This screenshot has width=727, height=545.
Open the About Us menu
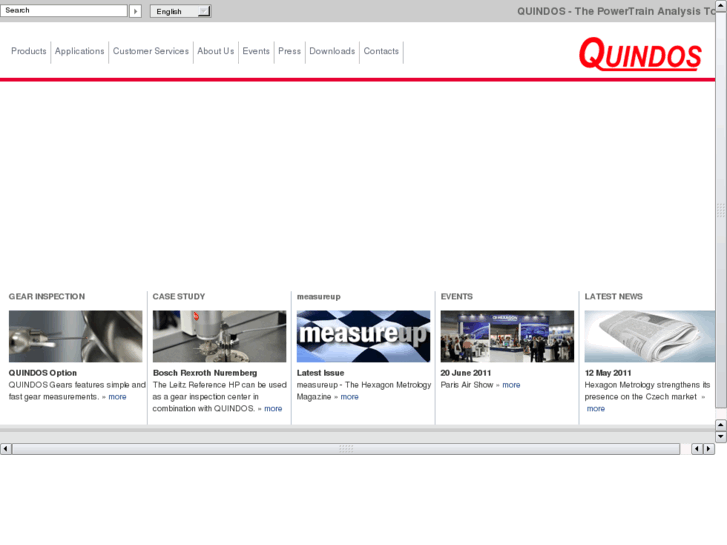pyautogui.click(x=216, y=51)
